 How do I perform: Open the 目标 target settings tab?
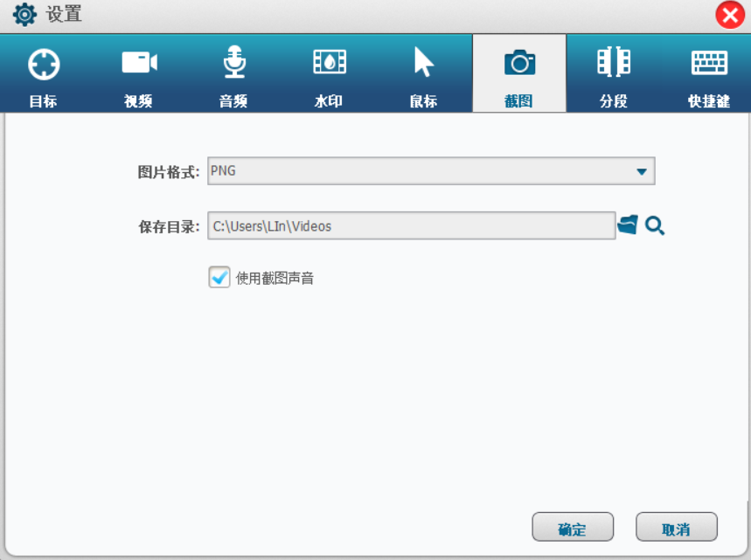point(44,74)
